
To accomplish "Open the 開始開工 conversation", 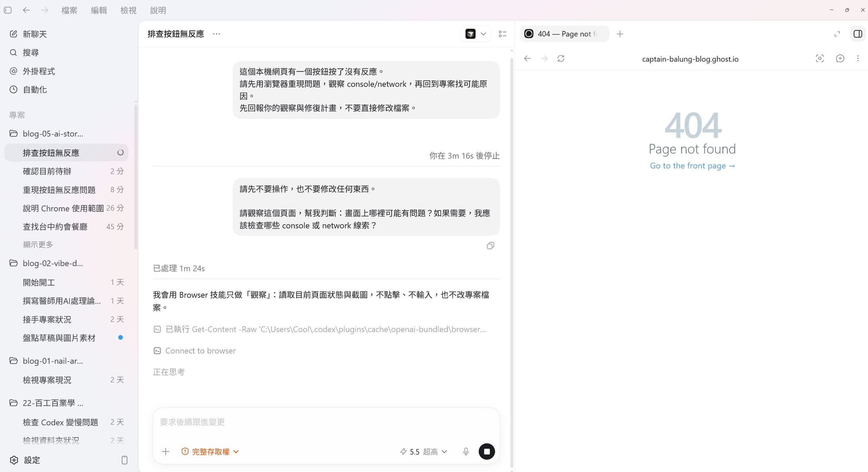I will [x=66, y=282].
